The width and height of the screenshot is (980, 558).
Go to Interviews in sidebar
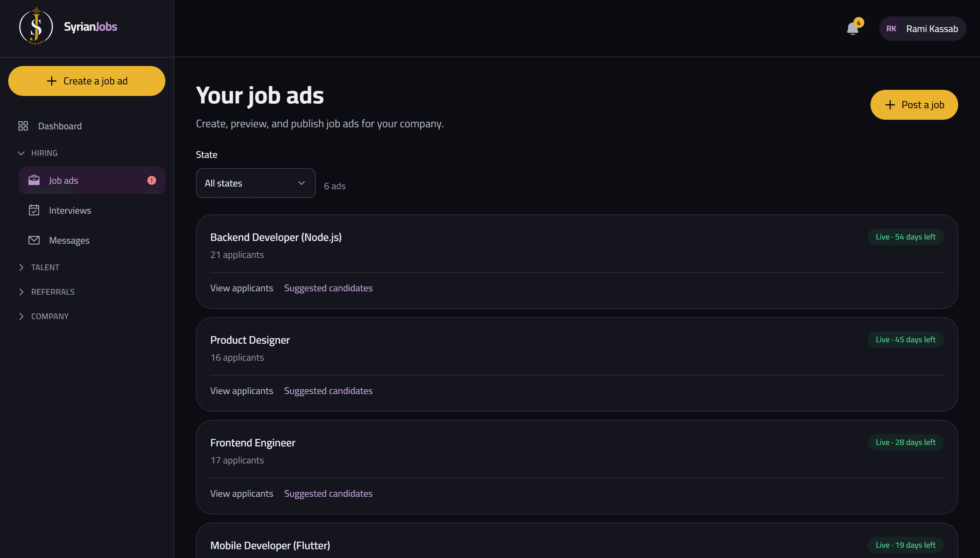(x=92, y=210)
